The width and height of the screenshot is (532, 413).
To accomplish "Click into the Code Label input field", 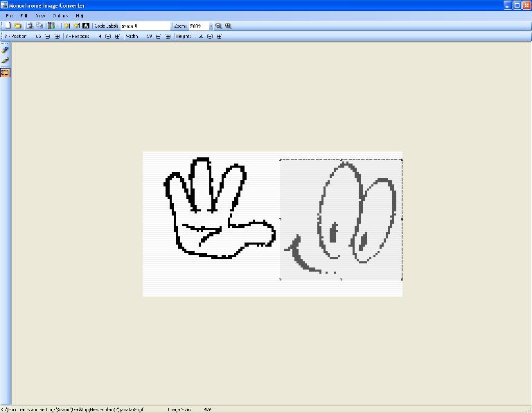I will coord(145,26).
